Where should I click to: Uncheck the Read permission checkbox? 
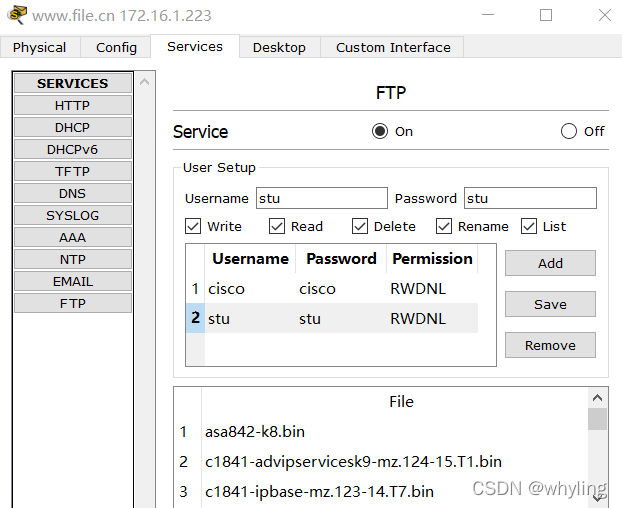(x=277, y=226)
